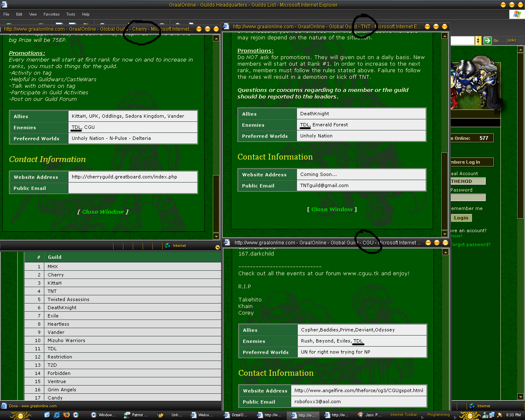Screen dimensions: 525x420
Task: Click the Forgot password link
Action: point(470,244)
